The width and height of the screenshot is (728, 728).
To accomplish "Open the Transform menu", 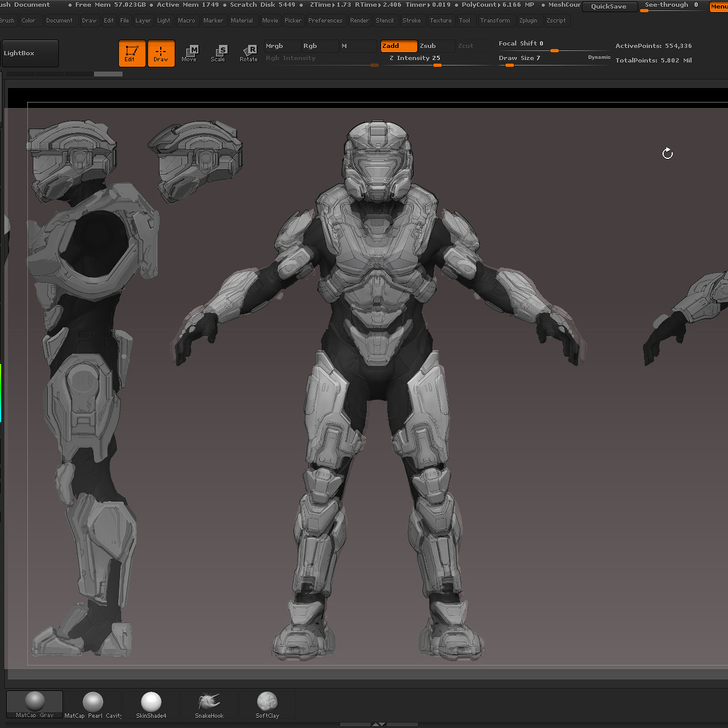I will point(495,21).
